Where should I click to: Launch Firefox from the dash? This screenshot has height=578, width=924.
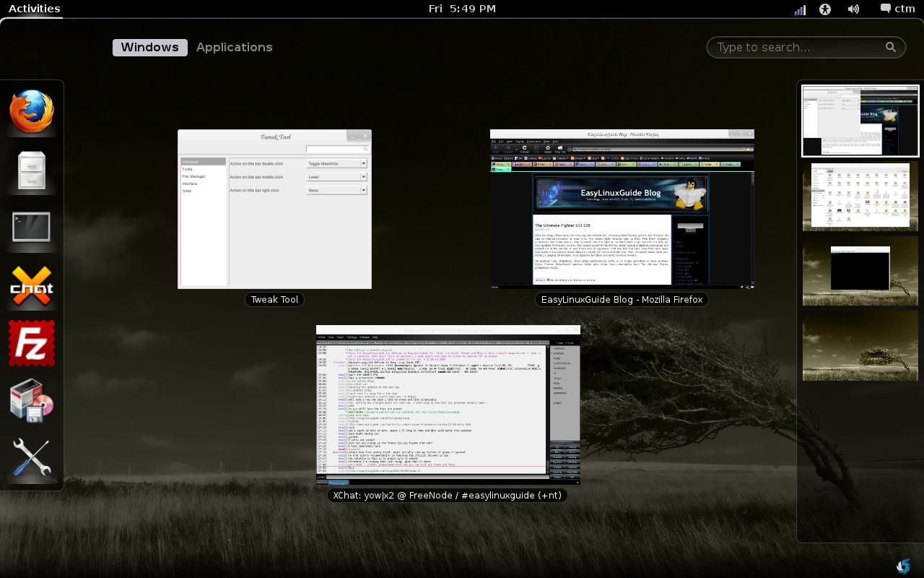tap(32, 111)
